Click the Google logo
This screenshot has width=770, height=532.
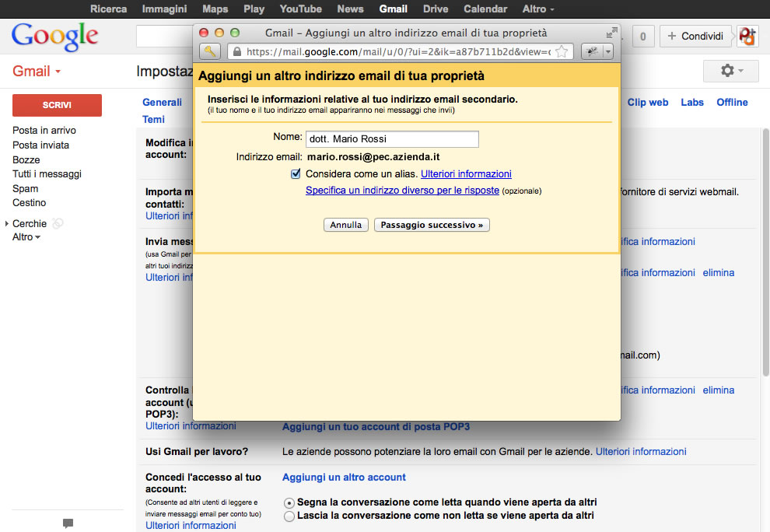coord(54,36)
